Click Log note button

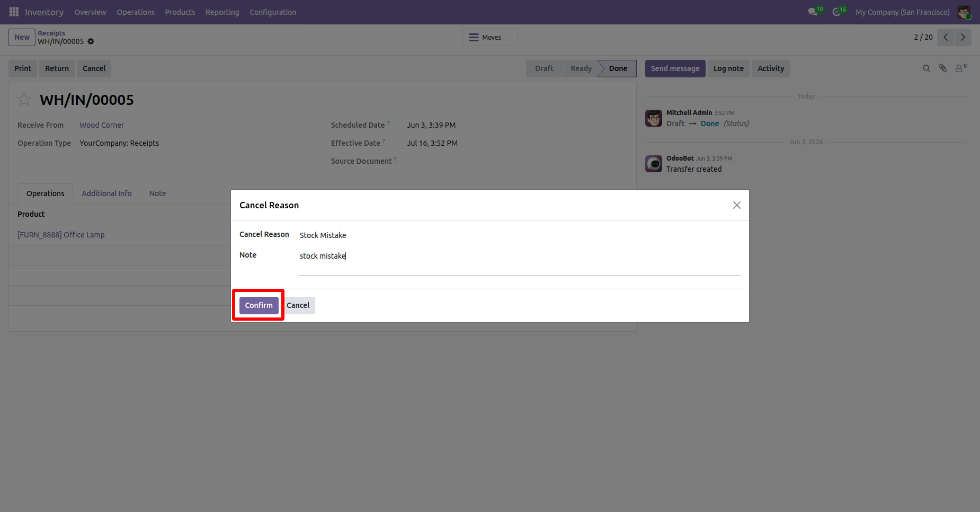pyautogui.click(x=728, y=68)
